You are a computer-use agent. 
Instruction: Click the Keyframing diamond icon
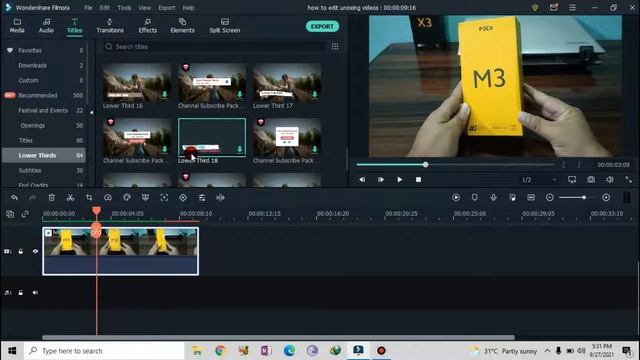183,198
